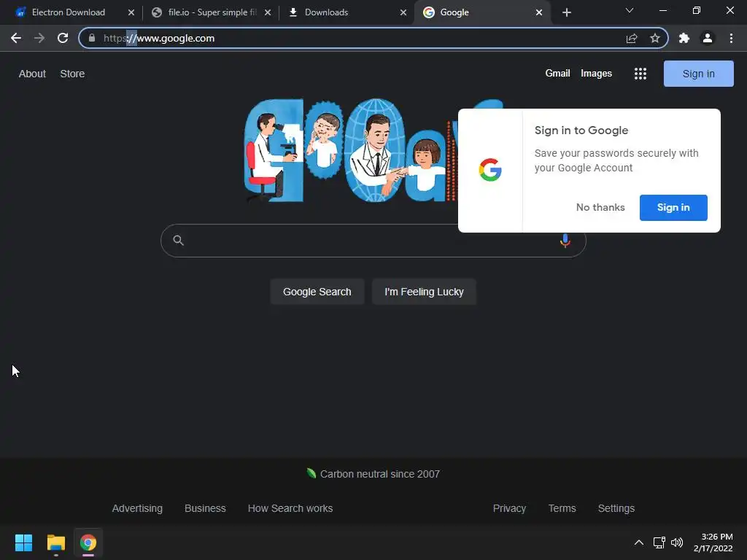The image size is (747, 560).
Task: Open the Advertising footer link
Action: point(137,508)
